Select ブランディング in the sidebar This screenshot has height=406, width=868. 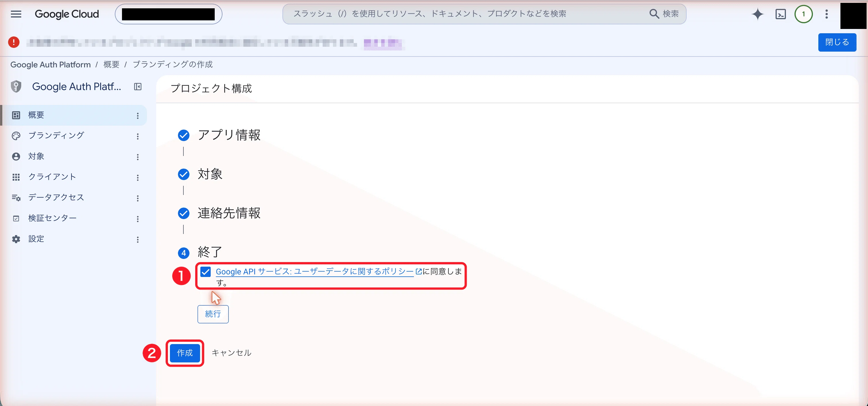pos(74,136)
